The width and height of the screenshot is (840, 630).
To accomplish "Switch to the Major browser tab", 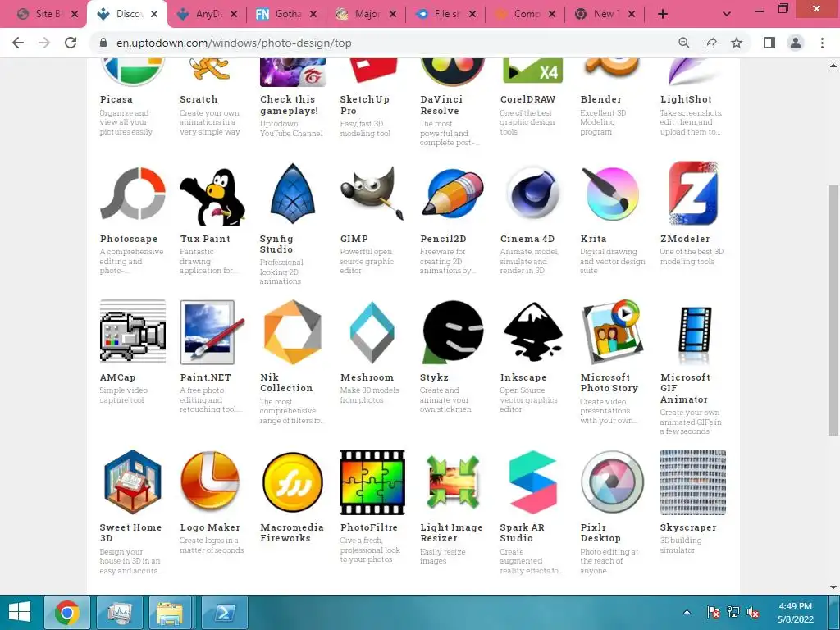I will click(x=367, y=14).
